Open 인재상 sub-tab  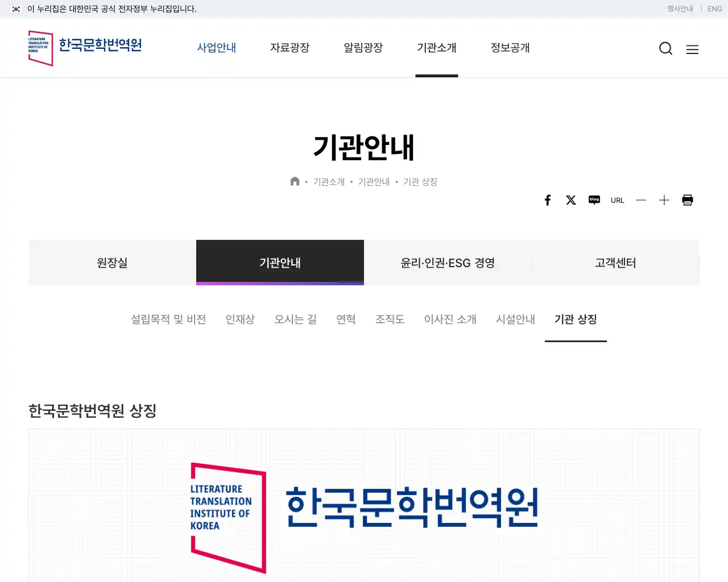click(240, 319)
